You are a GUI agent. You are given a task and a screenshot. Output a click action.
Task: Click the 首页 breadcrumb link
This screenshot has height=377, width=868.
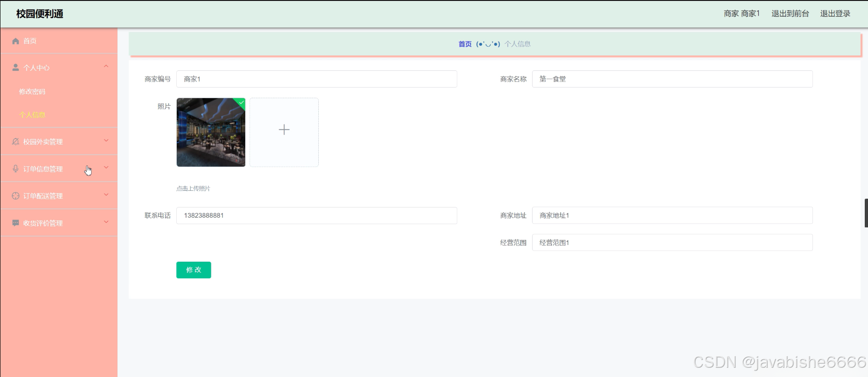[x=465, y=44]
